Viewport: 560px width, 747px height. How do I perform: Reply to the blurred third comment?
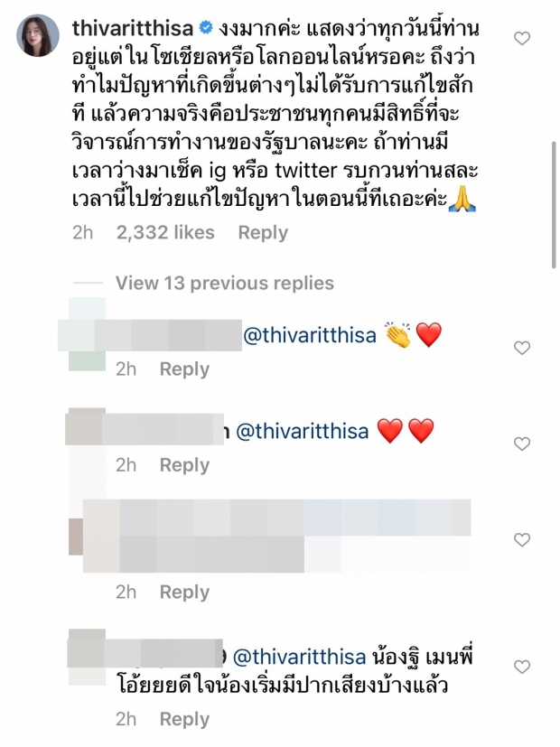(x=184, y=593)
